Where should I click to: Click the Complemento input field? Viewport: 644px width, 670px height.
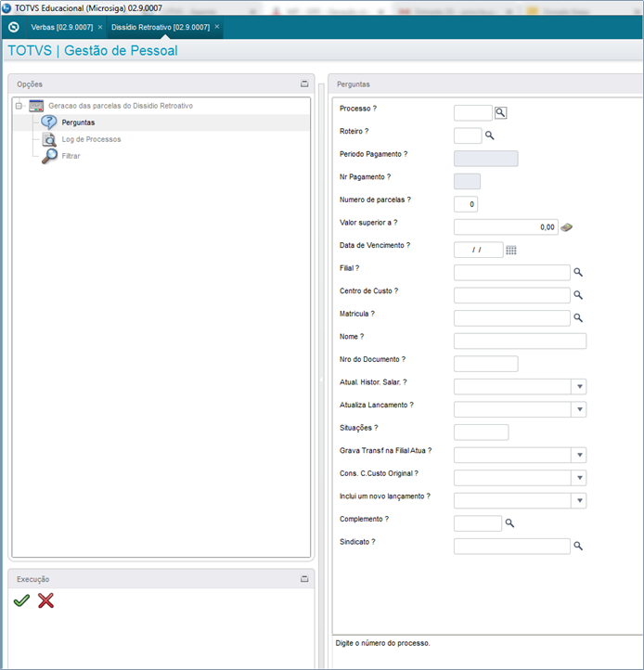(478, 523)
